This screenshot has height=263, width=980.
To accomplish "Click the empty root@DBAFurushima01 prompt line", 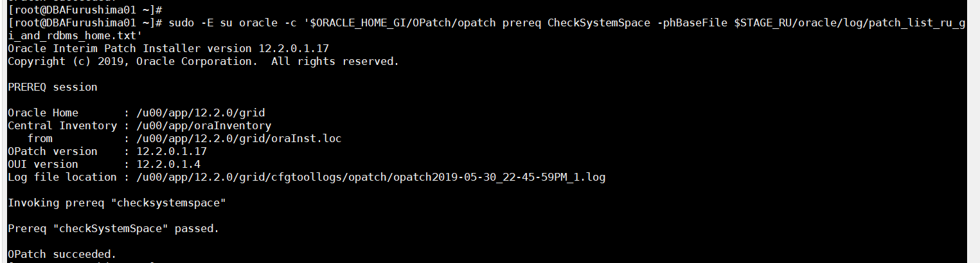I will point(85,10).
